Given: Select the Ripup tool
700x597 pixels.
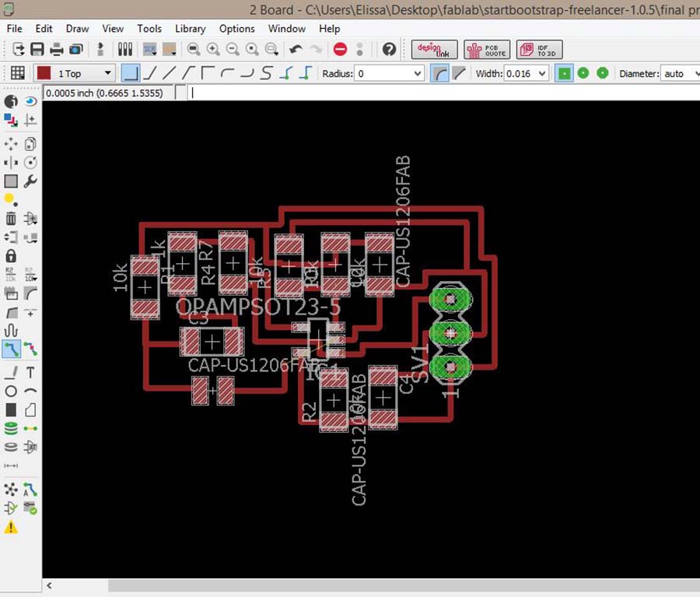Looking at the screenshot, I should point(30,349).
